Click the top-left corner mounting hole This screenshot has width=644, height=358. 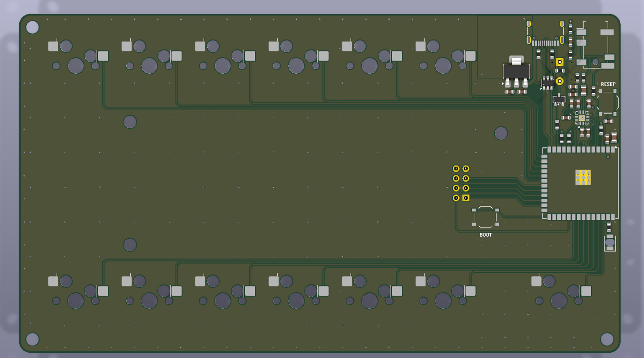coord(32,27)
